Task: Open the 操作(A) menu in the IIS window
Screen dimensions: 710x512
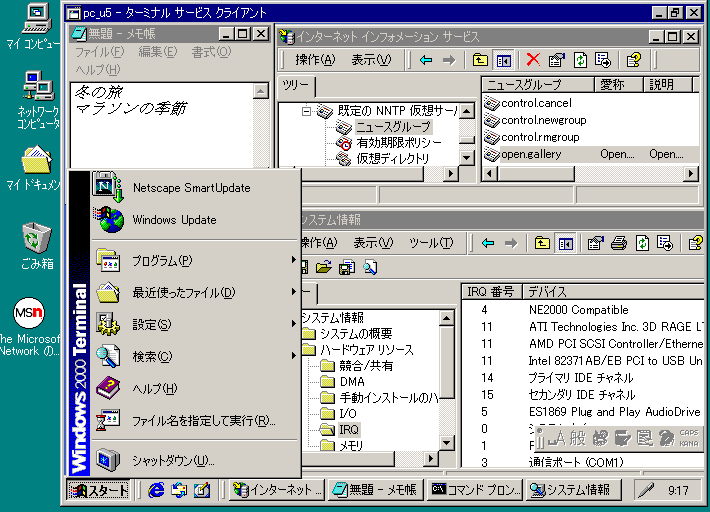Action: pyautogui.click(x=315, y=60)
